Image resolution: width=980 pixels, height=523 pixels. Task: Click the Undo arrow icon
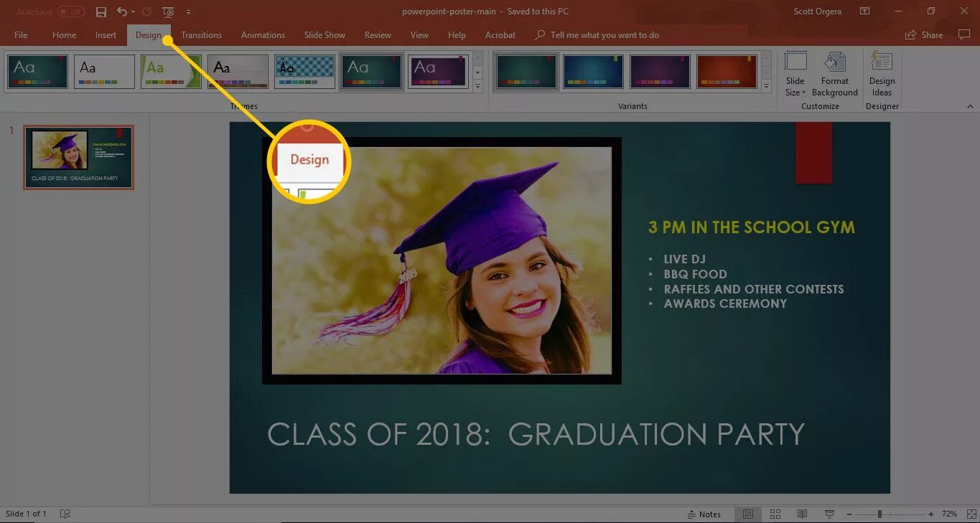[x=122, y=12]
